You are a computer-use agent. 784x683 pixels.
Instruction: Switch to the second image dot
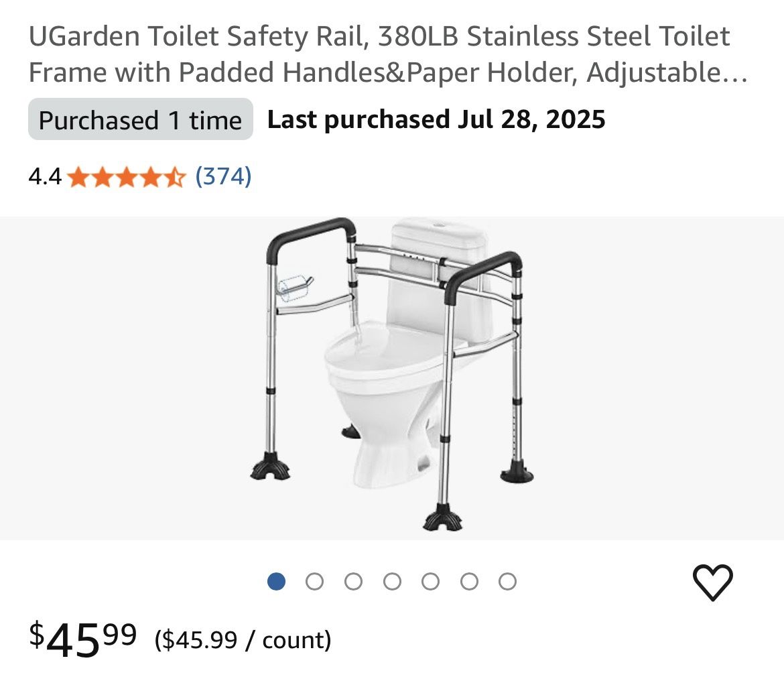314,582
